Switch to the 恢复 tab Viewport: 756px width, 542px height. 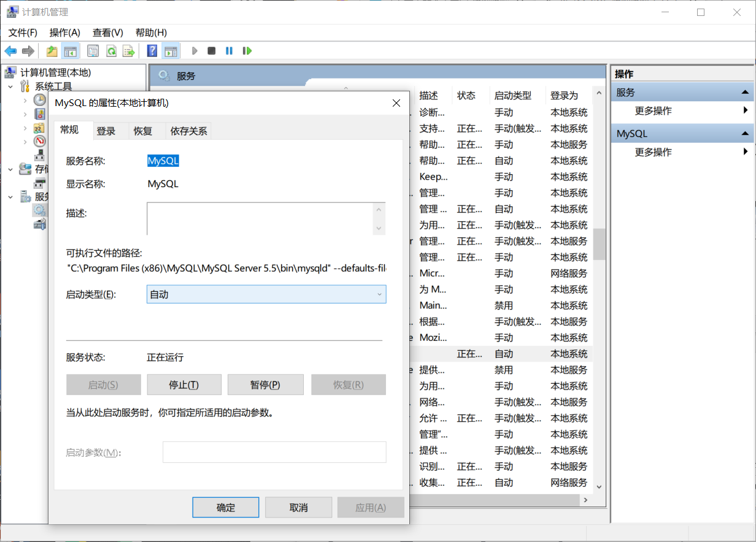[143, 131]
